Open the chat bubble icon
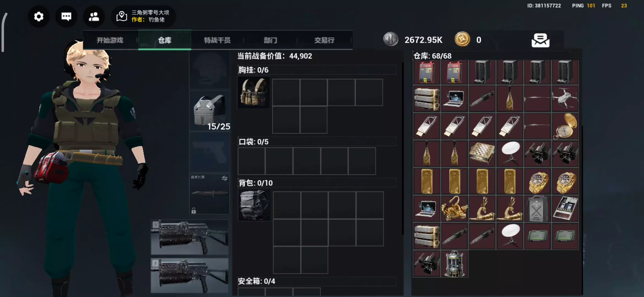This screenshot has width=644, height=297. [66, 17]
